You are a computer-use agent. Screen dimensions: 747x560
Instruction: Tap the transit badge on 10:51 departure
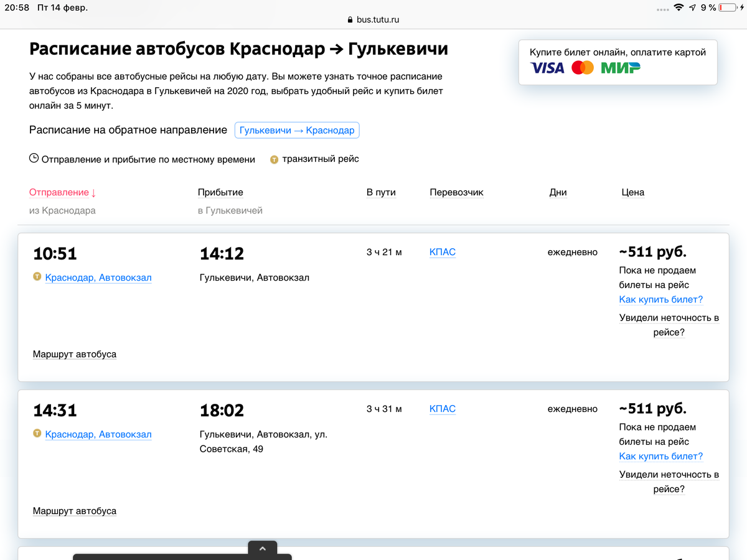coord(37,277)
